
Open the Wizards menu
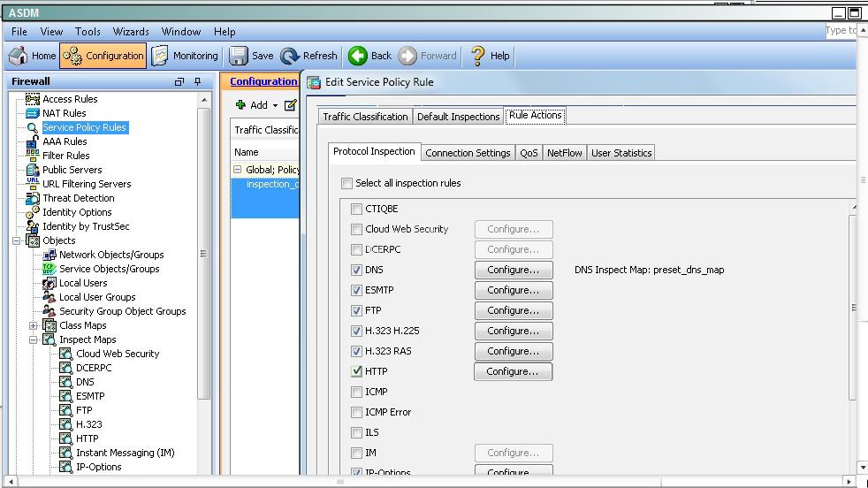(131, 32)
